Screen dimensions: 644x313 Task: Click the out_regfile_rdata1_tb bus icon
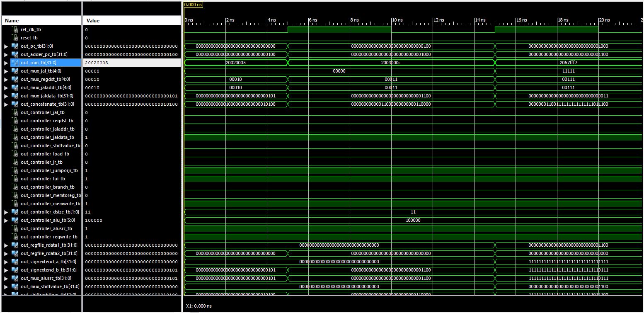tap(15, 245)
